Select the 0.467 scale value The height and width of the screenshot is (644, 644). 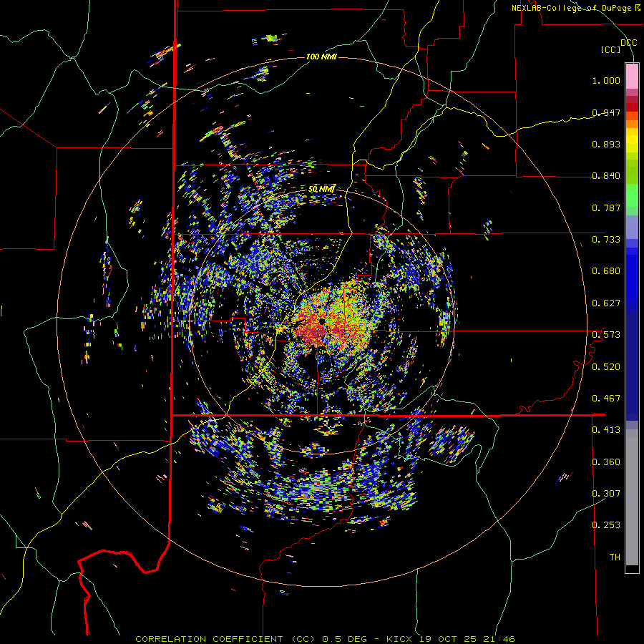pyautogui.click(x=606, y=399)
